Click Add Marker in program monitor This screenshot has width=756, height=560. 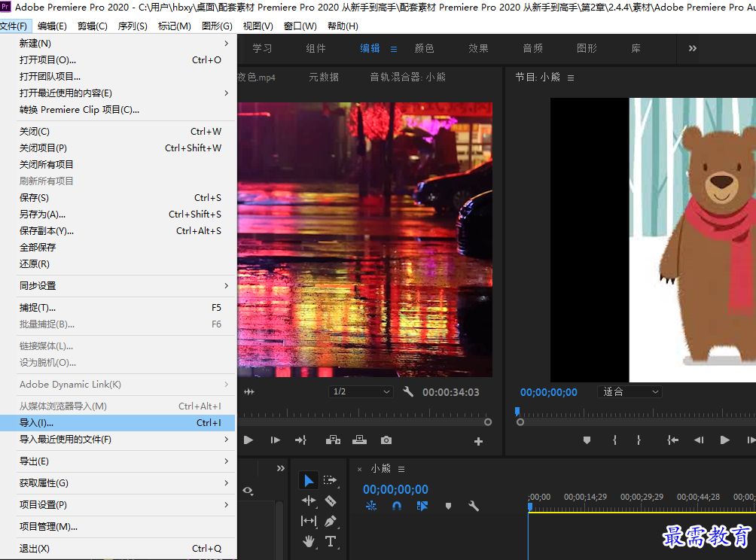(587, 440)
